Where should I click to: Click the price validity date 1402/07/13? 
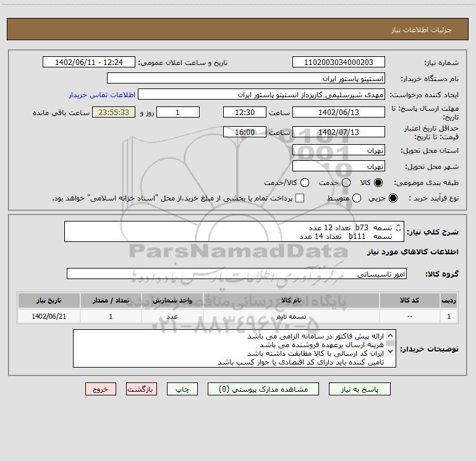click(339, 132)
